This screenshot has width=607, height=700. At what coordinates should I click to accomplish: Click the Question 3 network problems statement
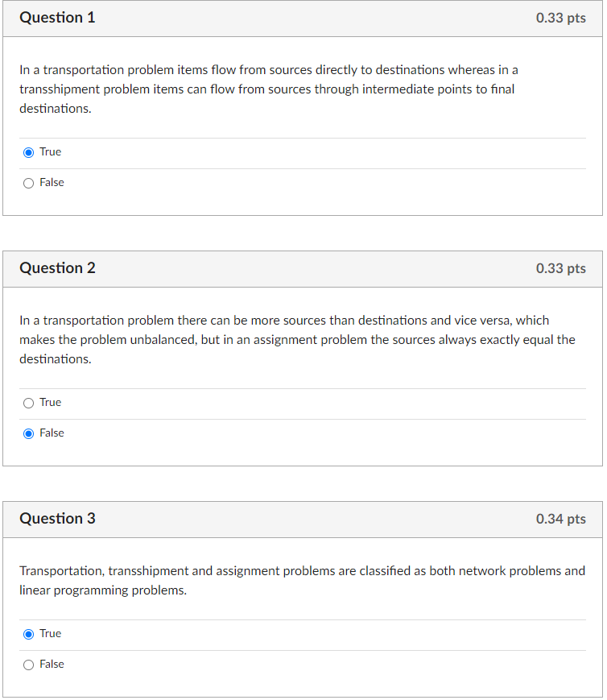pos(301,580)
